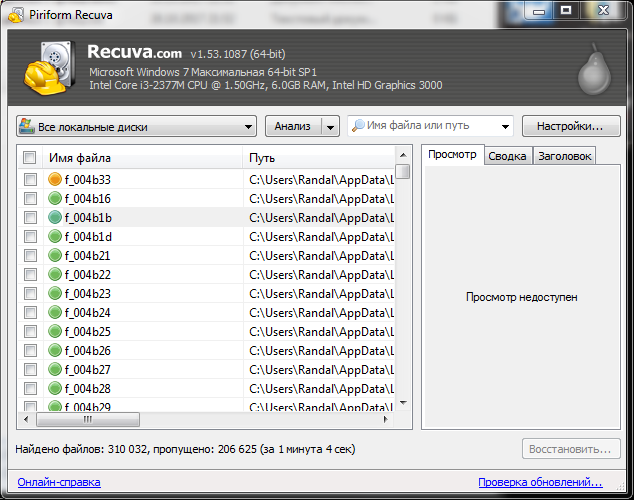Click the green status dot for f_004b25
Screen dimensions: 634x500
point(55,331)
